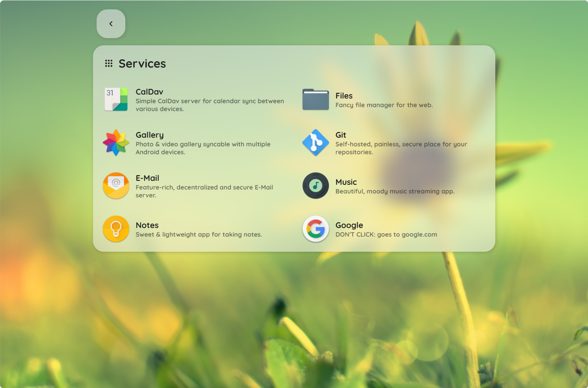Open the Notes lightbulb icon
This screenshot has height=388, width=588.
[116, 229]
